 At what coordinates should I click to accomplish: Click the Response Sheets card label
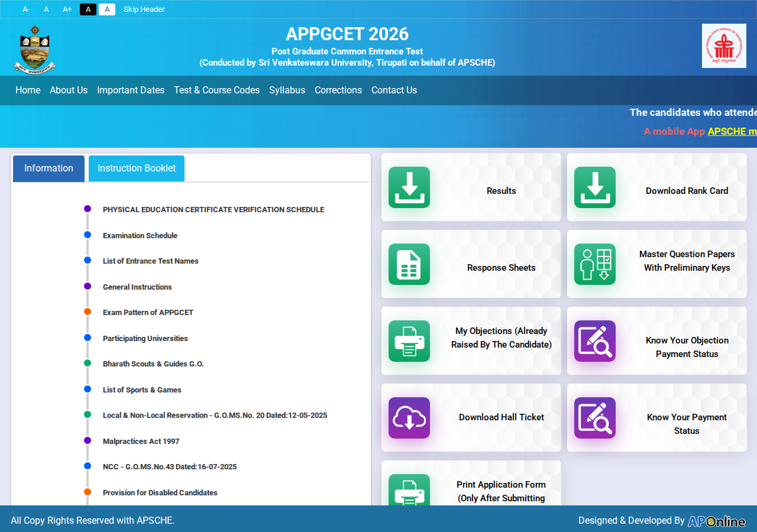click(502, 268)
